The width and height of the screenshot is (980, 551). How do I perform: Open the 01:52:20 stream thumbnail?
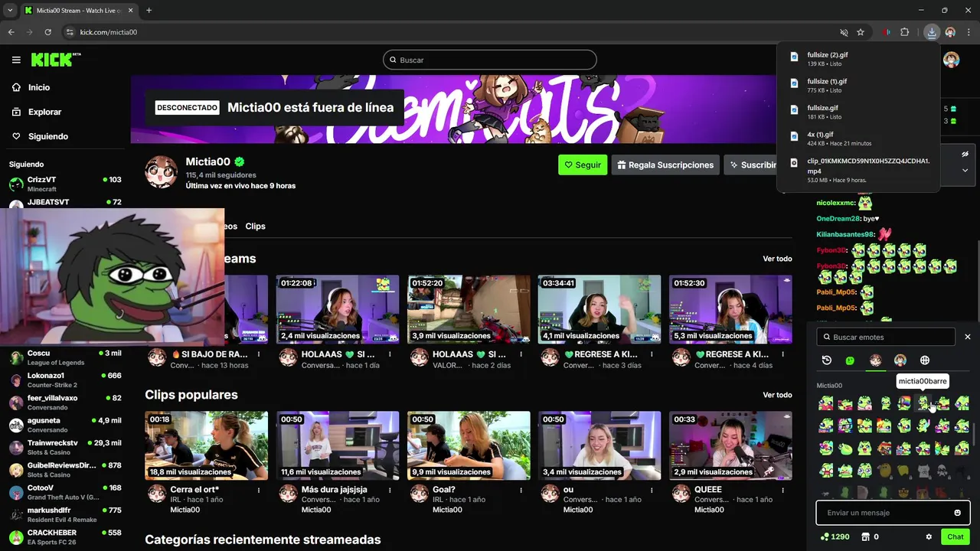469,309
